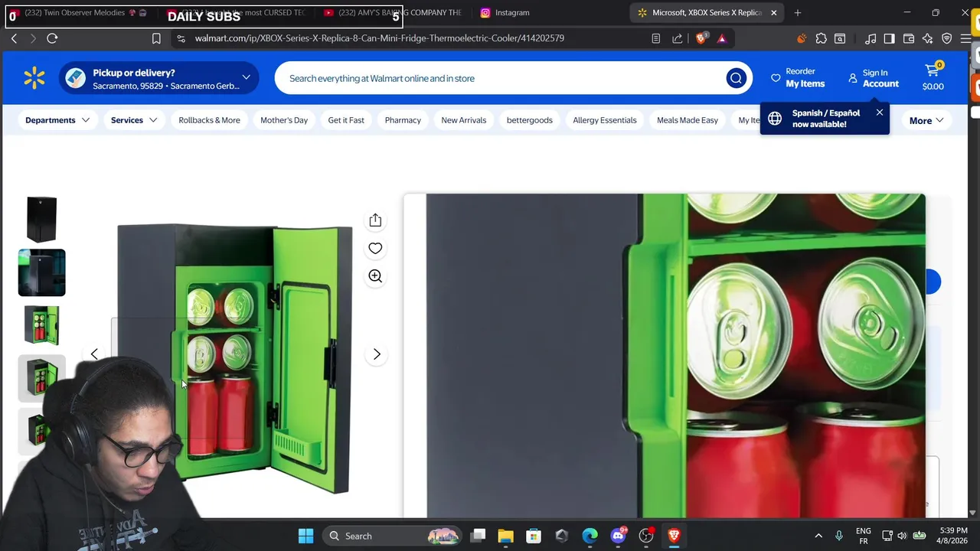The image size is (980, 551).
Task: Select the third thumbnail with open green door
Action: tap(41, 325)
